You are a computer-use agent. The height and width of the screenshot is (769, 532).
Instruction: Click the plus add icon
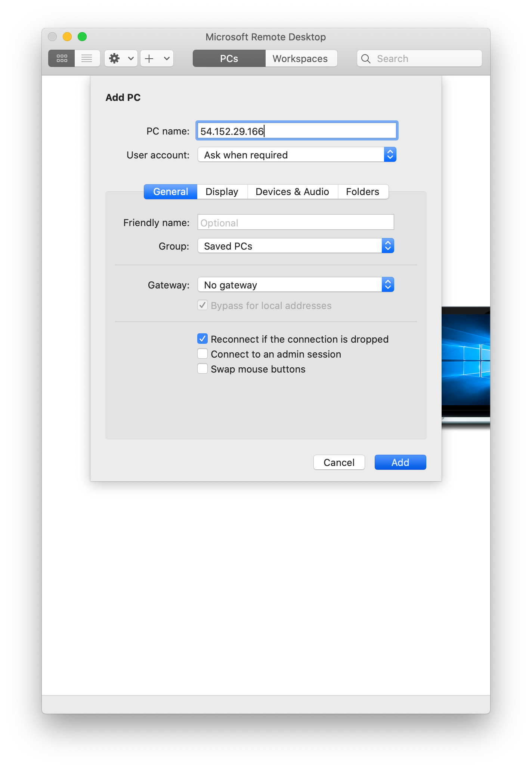(x=149, y=58)
